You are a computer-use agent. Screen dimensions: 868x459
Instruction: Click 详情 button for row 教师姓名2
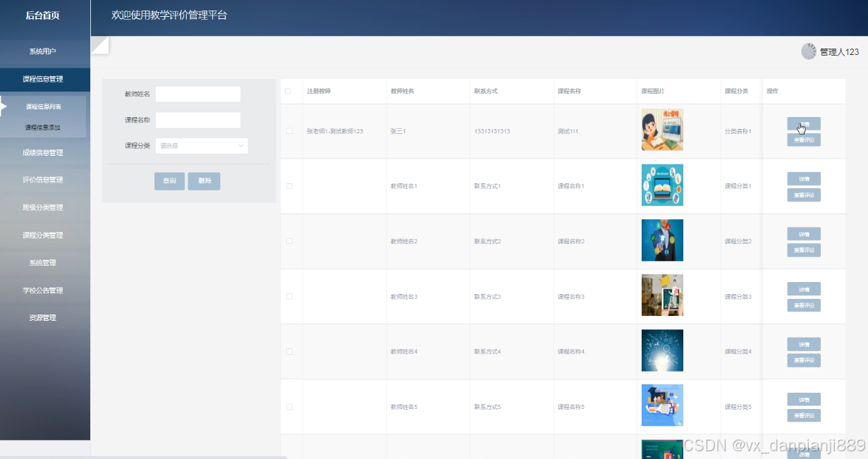tap(804, 233)
